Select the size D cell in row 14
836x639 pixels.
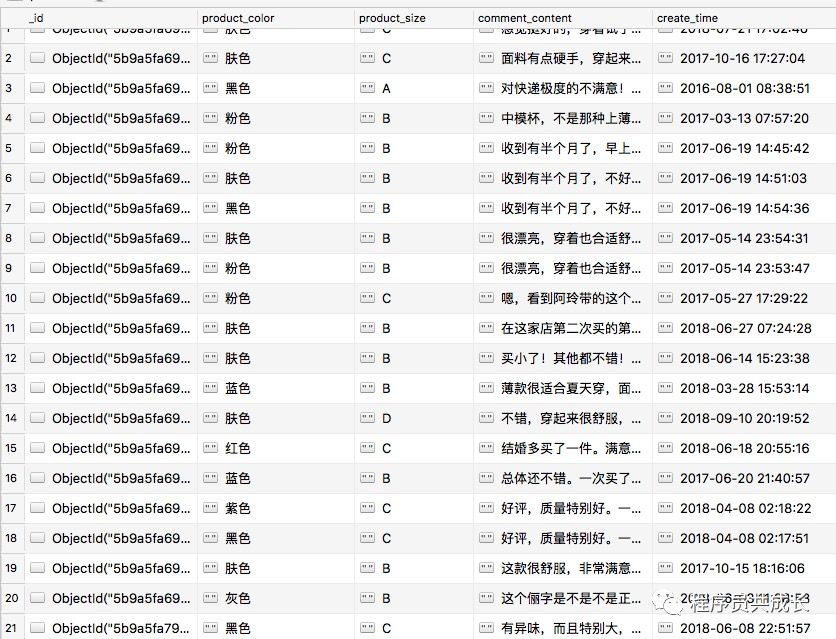pos(414,418)
